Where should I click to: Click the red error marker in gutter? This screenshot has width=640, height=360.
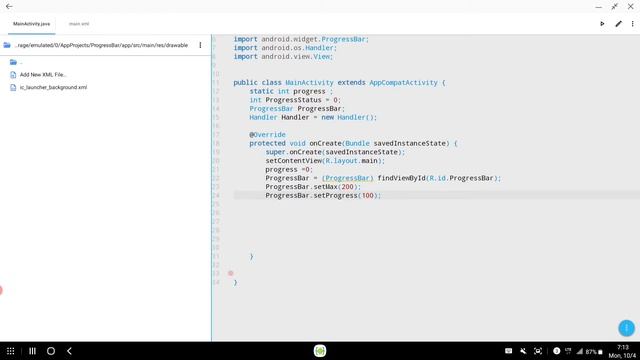coord(231,273)
